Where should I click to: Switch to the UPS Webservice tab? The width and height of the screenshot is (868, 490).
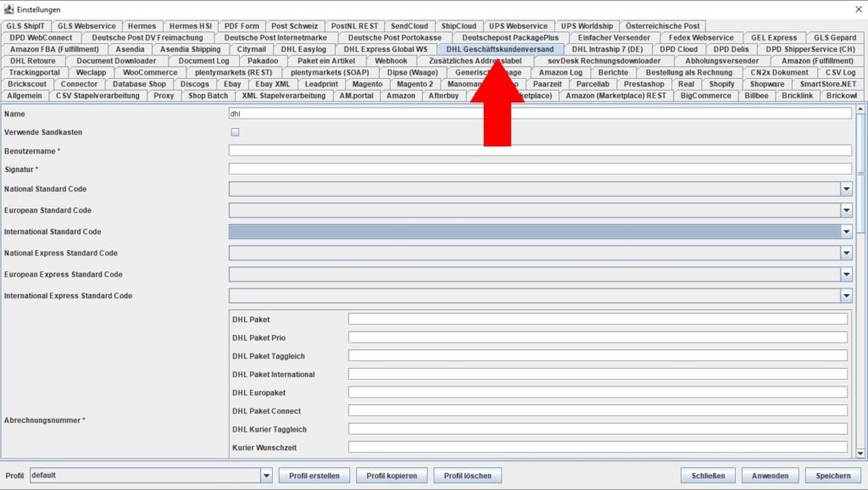pyautogui.click(x=518, y=26)
